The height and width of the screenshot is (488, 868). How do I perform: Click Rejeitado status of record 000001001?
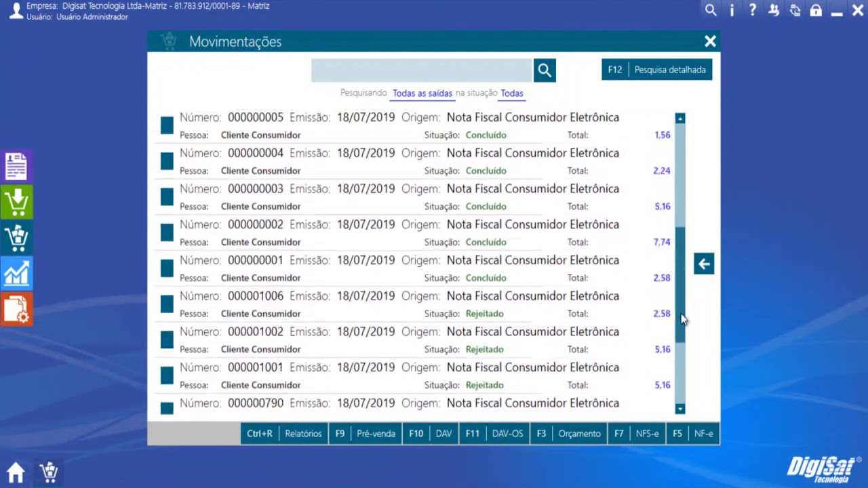tap(485, 385)
